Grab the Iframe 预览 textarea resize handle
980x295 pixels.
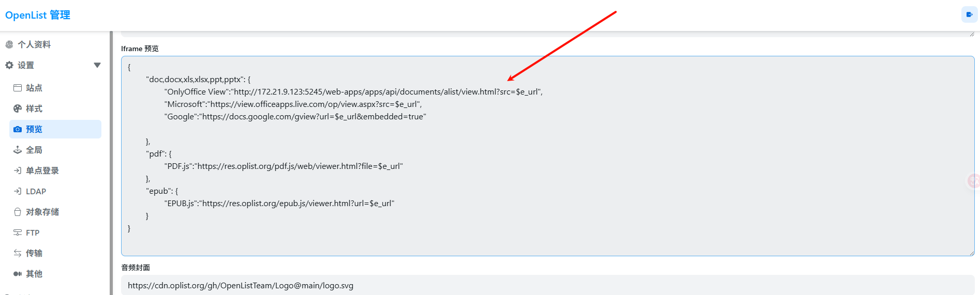click(971, 253)
